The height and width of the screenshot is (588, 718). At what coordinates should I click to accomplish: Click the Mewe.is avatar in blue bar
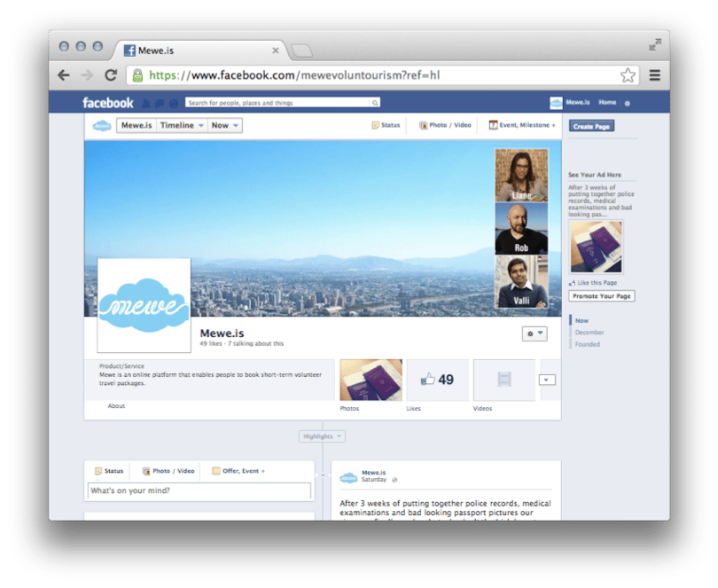pyautogui.click(x=556, y=103)
